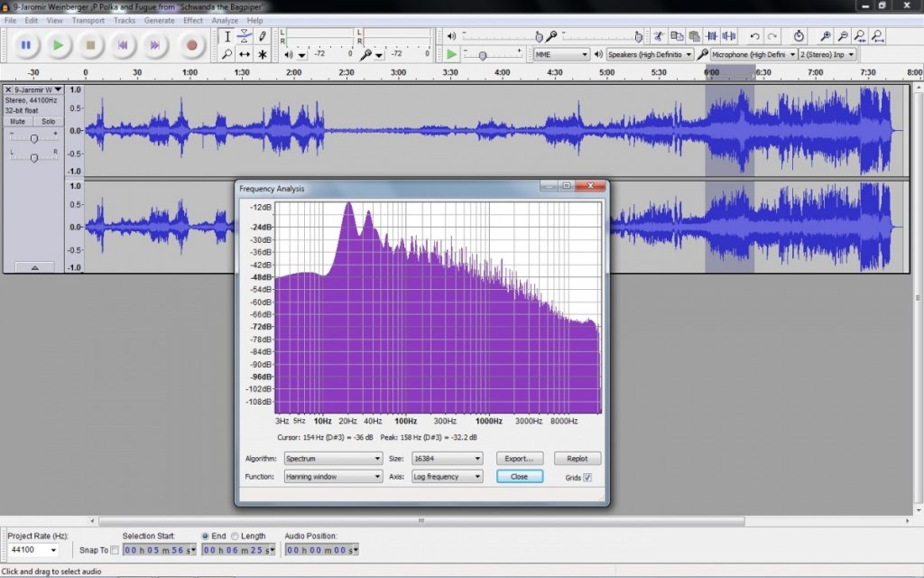Skip to start of the track
Image resolution: width=924 pixels, height=578 pixels.
click(x=123, y=45)
